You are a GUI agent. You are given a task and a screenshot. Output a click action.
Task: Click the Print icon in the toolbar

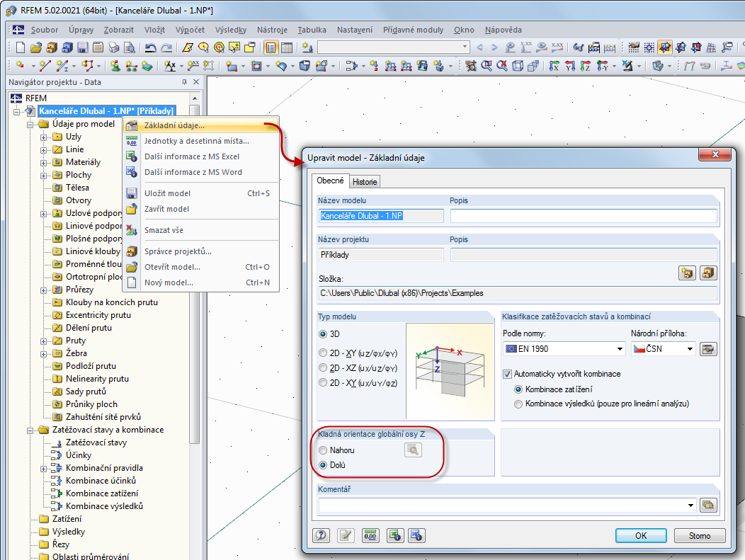click(x=113, y=47)
